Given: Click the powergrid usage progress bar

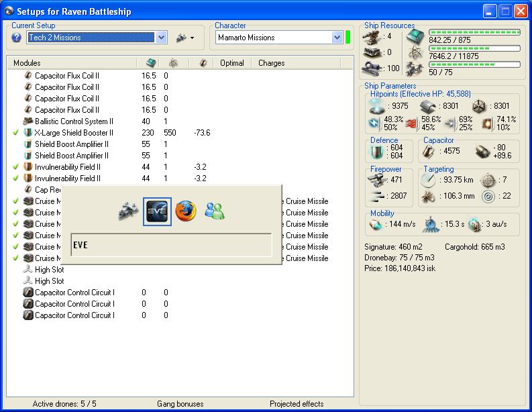Looking at the screenshot, I should 475,48.
